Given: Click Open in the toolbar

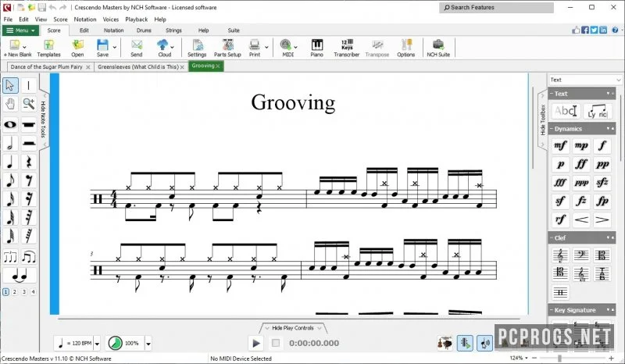Looking at the screenshot, I should click(77, 48).
